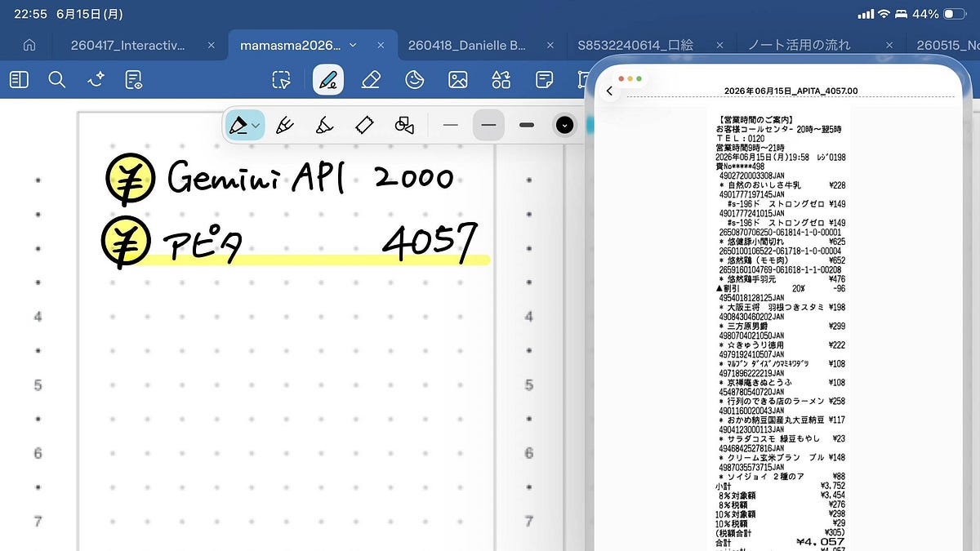The image size is (980, 551).
Task: Select the medium stroke width
Action: pos(488,125)
